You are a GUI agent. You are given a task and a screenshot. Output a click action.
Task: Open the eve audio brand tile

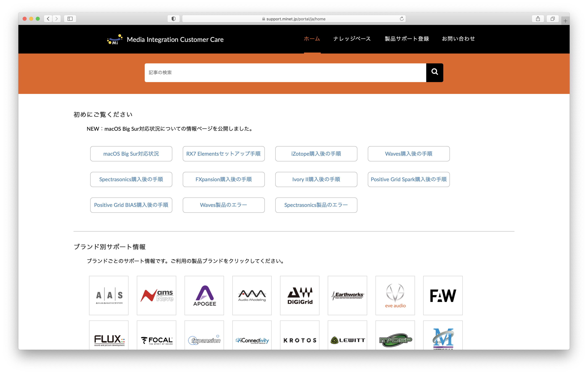click(395, 295)
